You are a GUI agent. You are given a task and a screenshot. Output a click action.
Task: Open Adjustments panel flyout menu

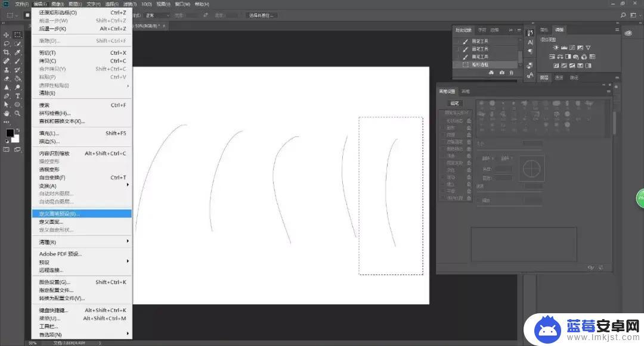(617, 30)
